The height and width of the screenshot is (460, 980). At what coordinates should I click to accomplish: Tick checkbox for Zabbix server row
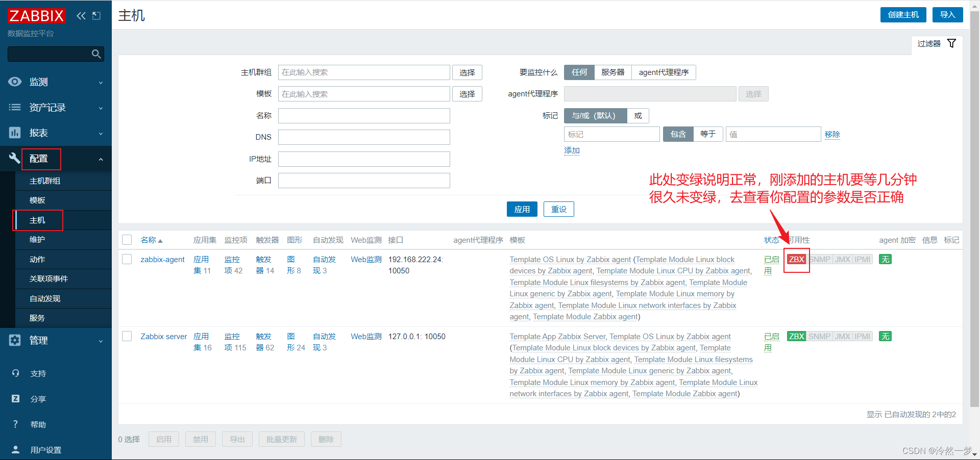(127, 336)
